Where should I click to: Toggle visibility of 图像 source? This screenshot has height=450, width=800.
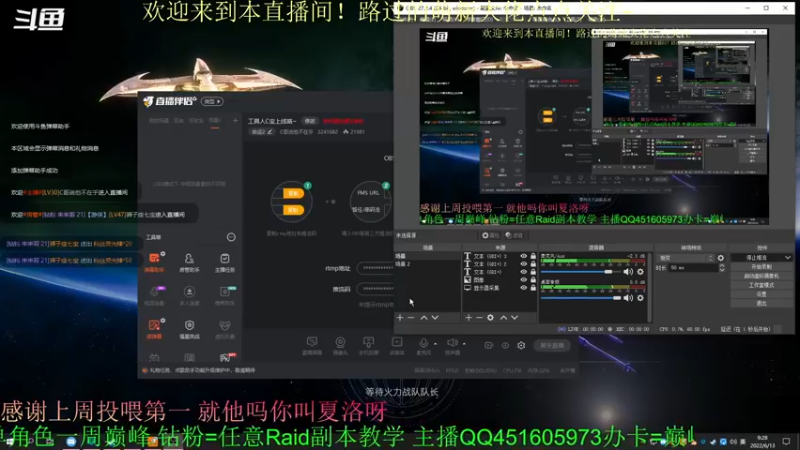coord(523,280)
